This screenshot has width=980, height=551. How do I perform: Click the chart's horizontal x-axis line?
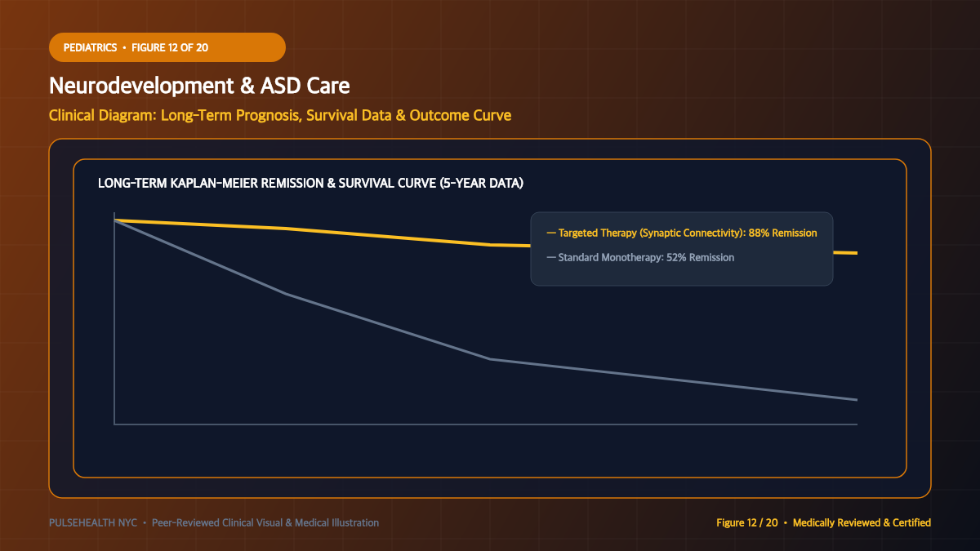tap(486, 424)
